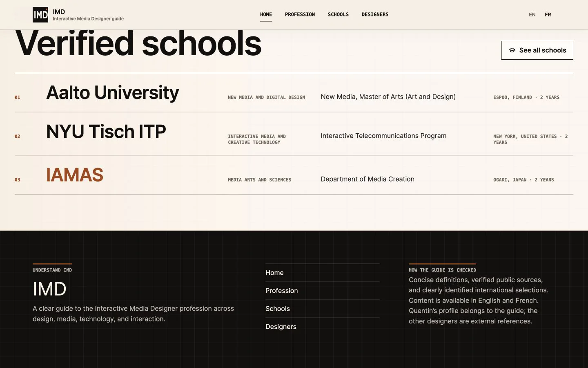Click the IMD logo icon in header
Viewport: 588px width, 368px height.
pyautogui.click(x=40, y=15)
